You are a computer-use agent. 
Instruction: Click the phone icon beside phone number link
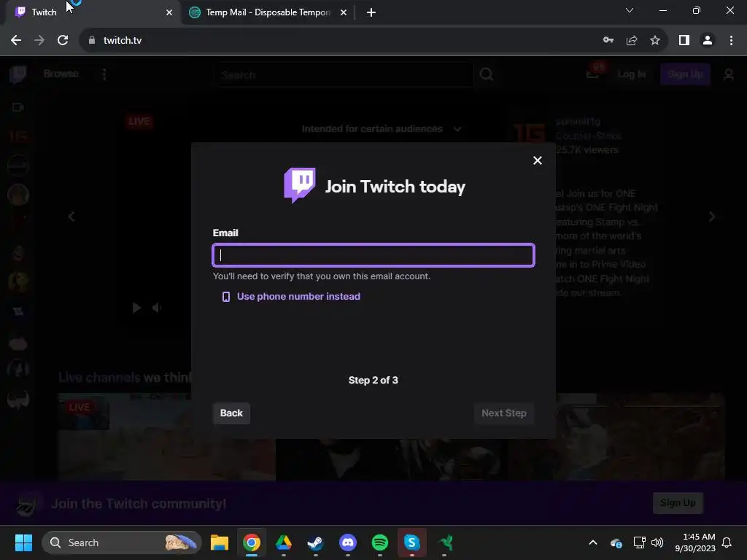coord(226,297)
